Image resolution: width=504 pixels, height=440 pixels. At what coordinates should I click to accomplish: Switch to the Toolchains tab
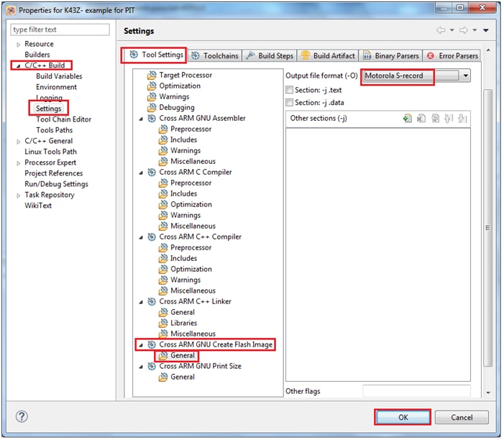[214, 55]
